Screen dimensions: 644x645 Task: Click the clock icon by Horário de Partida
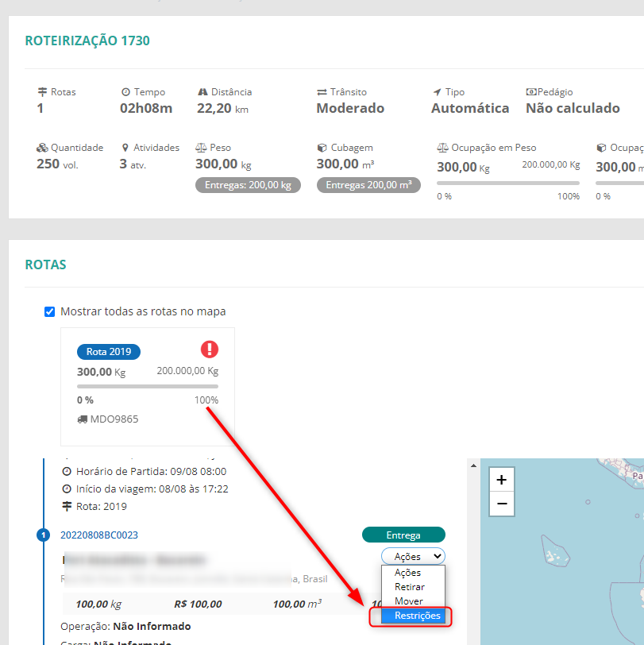coord(67,471)
